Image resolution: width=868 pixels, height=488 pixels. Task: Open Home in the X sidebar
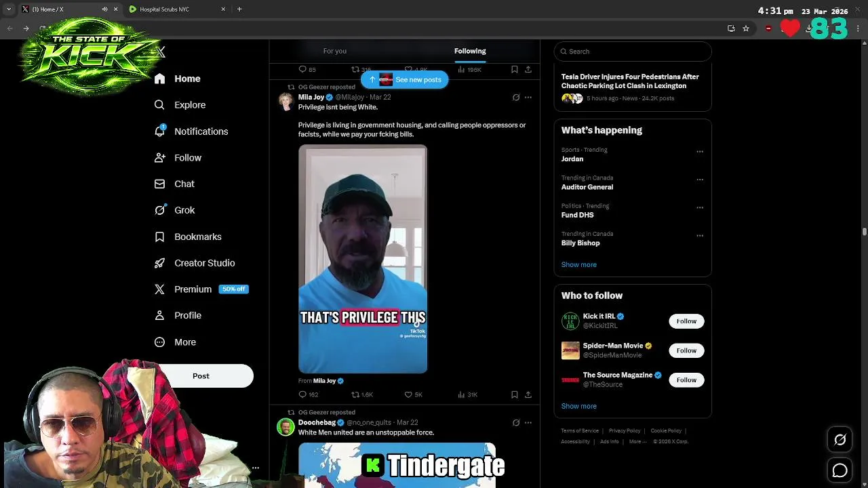pos(177,79)
